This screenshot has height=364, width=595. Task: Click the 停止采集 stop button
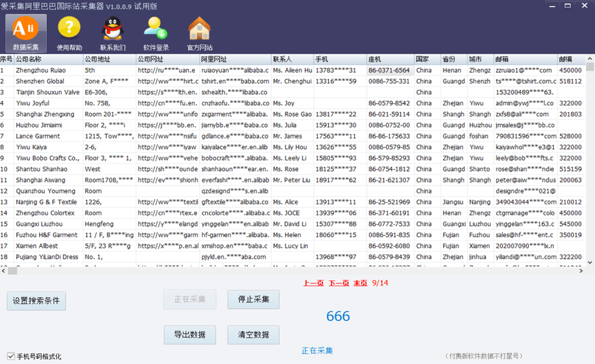tap(254, 299)
